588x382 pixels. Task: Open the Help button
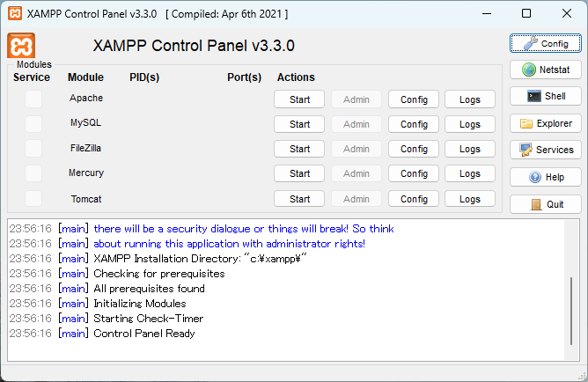(545, 177)
